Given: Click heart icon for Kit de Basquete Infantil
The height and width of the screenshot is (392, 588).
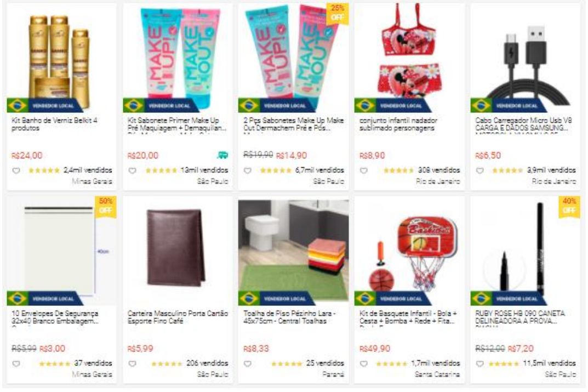Looking at the screenshot, I should click(364, 363).
